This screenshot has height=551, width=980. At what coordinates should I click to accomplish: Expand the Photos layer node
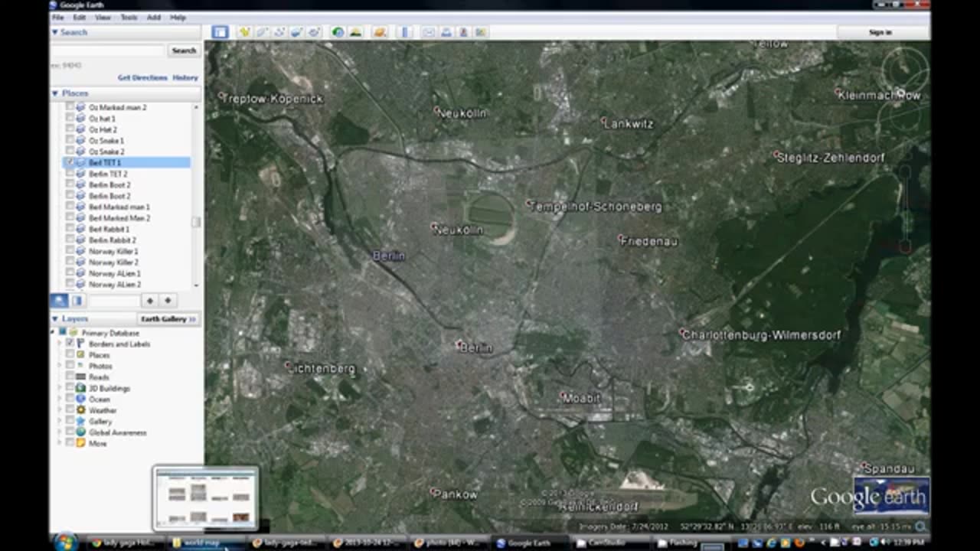[60, 366]
